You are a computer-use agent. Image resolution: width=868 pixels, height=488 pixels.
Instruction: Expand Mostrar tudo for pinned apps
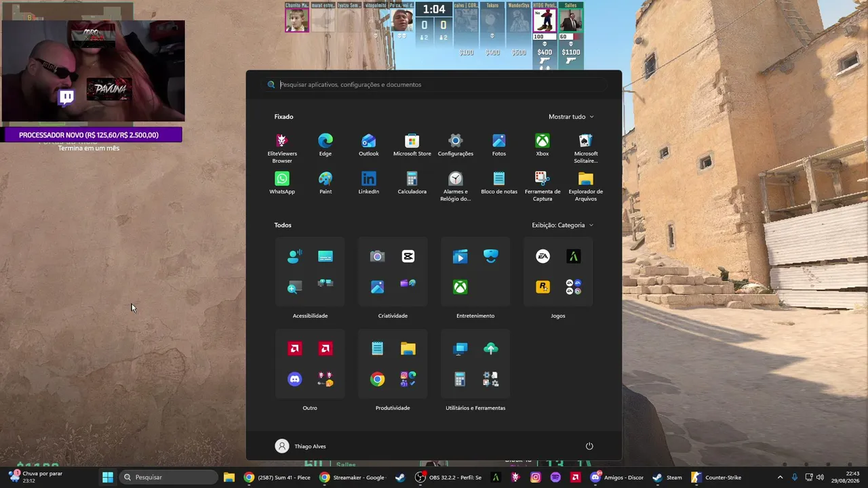pyautogui.click(x=571, y=117)
